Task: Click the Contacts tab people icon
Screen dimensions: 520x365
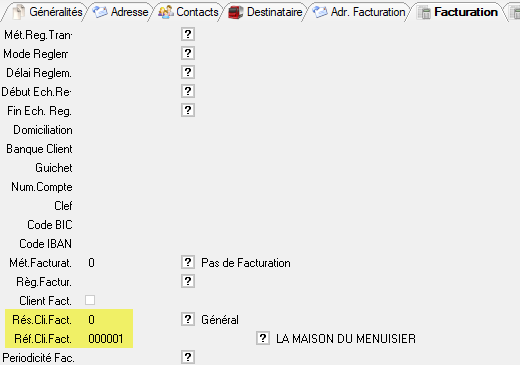Action: (x=166, y=12)
